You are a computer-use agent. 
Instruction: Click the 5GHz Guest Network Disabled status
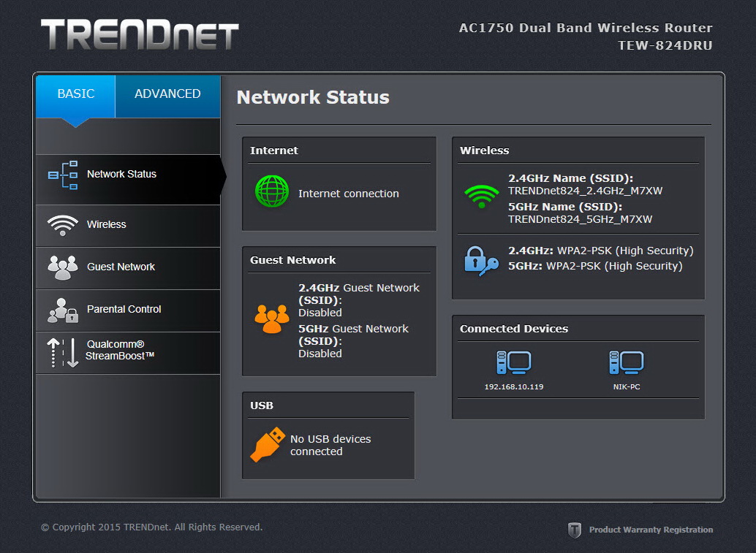click(x=320, y=354)
